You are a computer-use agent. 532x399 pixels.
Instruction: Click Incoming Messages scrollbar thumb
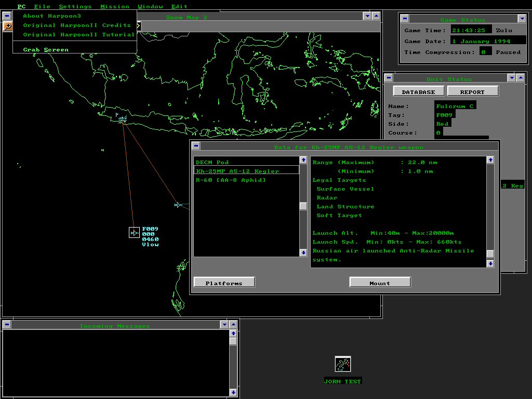233,341
